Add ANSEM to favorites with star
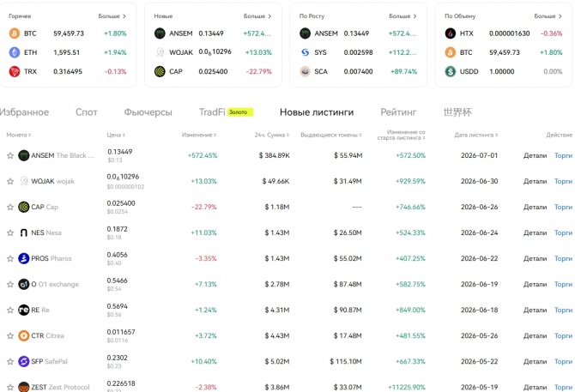 point(10,155)
